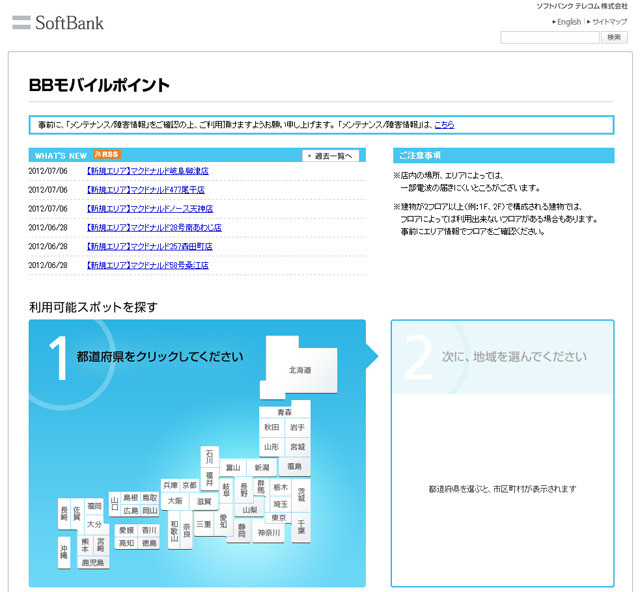
Task: Select 北海道 on the map
Action: click(300, 370)
